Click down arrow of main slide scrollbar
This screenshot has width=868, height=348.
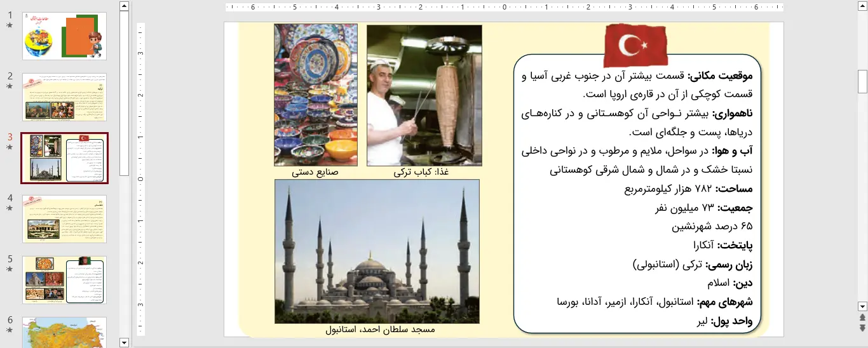[862, 306]
